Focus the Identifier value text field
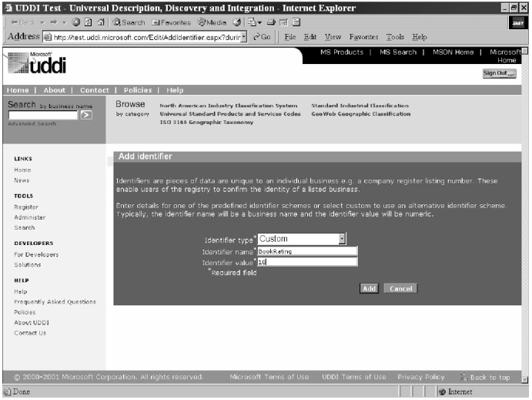Screen dimensions: 532x400 point(306,262)
